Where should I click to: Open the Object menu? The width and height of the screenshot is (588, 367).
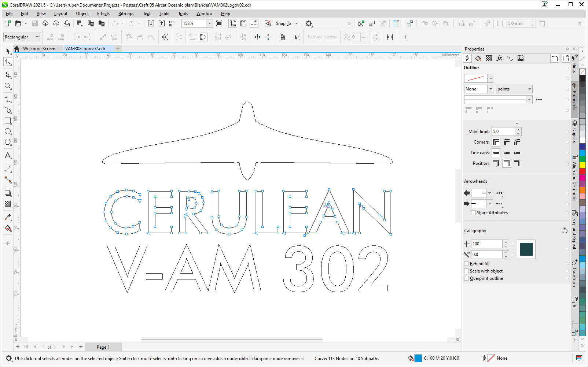[x=82, y=14]
